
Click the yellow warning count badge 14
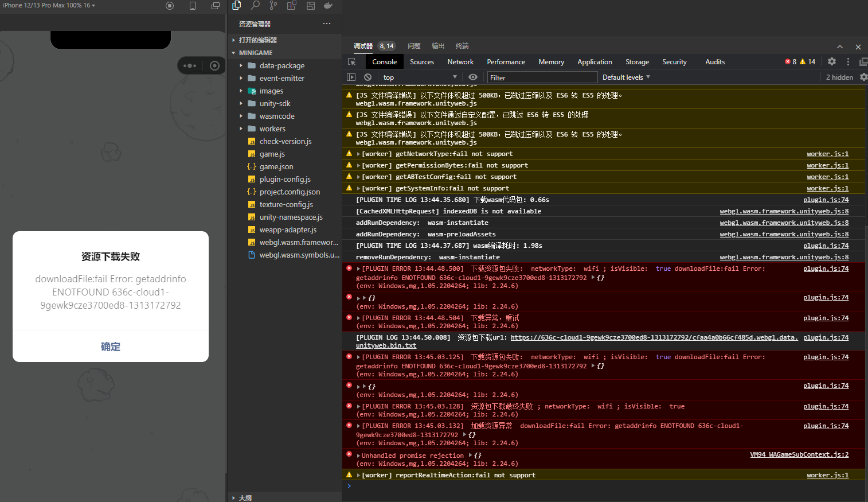[x=807, y=61]
